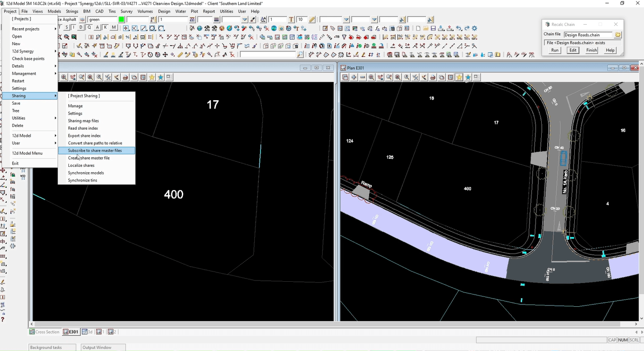Screen dimensions: 644x351
Task: Click the yellow ruler icon next to text size 10
Action: pos(312,20)
